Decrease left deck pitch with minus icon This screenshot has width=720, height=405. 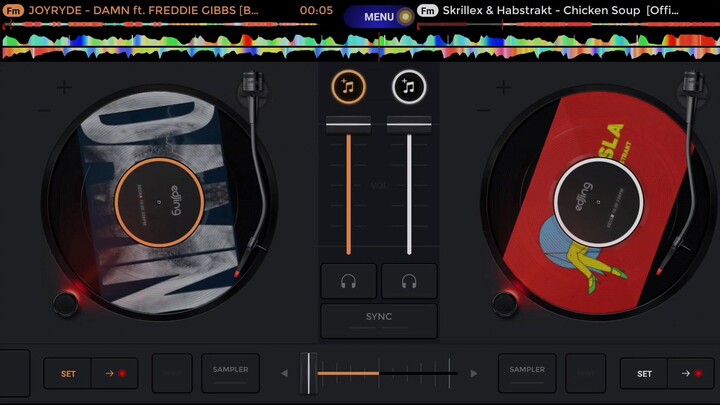click(x=44, y=110)
